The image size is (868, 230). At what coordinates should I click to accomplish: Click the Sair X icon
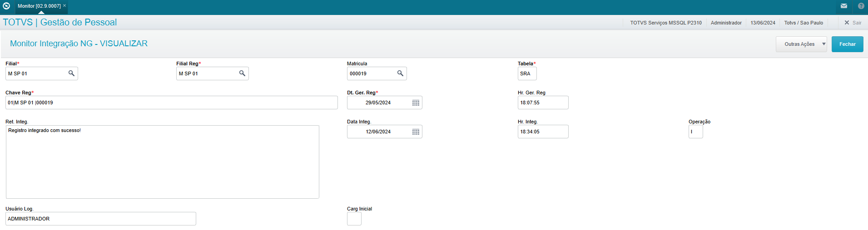tap(847, 22)
